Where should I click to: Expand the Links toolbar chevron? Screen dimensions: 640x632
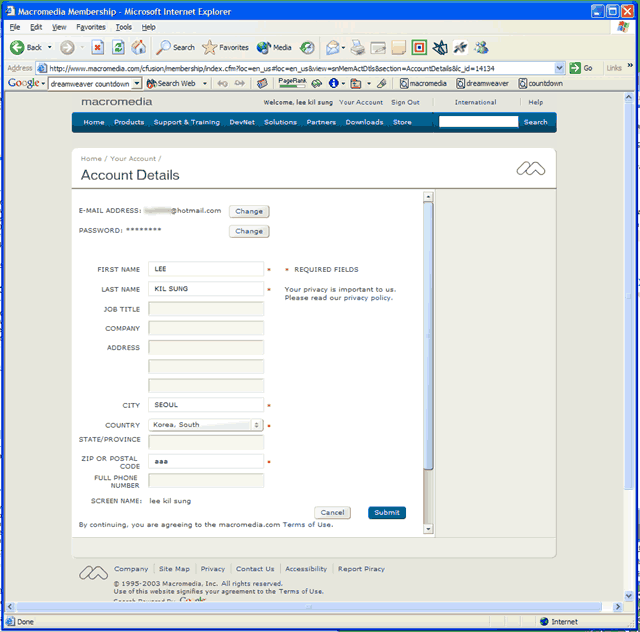click(630, 65)
